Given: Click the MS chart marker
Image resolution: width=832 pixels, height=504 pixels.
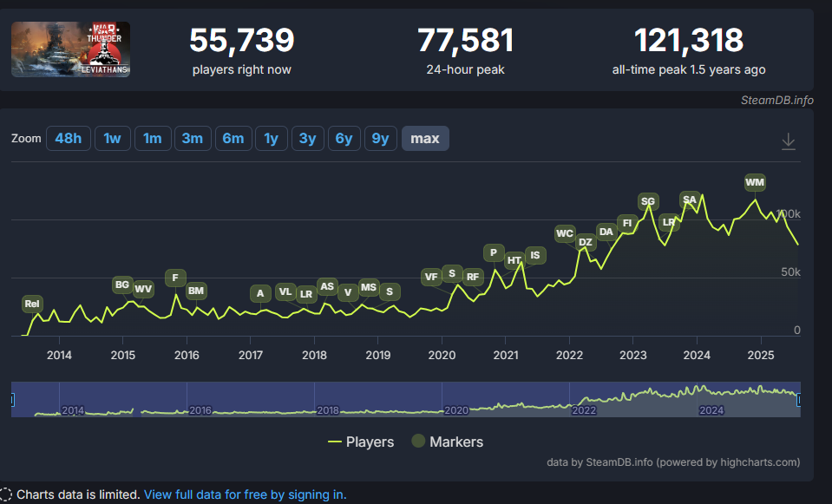Looking at the screenshot, I should [x=369, y=287].
